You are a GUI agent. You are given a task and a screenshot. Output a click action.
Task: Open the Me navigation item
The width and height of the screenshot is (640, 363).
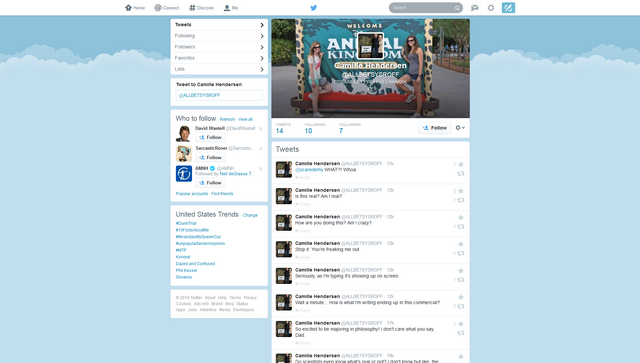(231, 8)
